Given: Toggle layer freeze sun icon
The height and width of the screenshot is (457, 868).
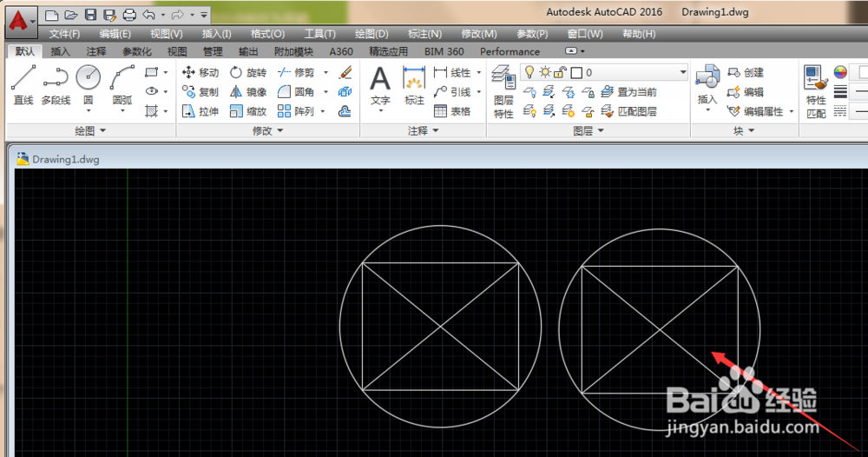Looking at the screenshot, I should click(545, 73).
